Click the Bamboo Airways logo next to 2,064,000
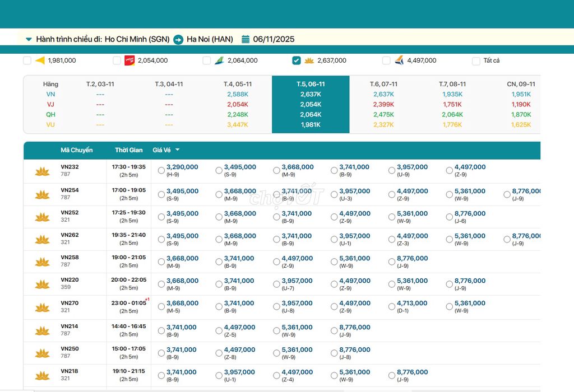 tap(219, 60)
